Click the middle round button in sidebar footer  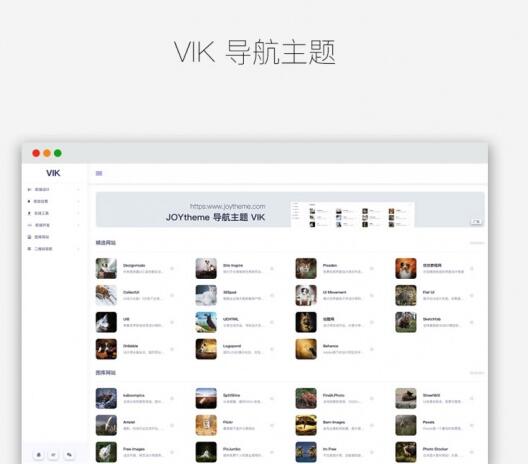click(54, 455)
